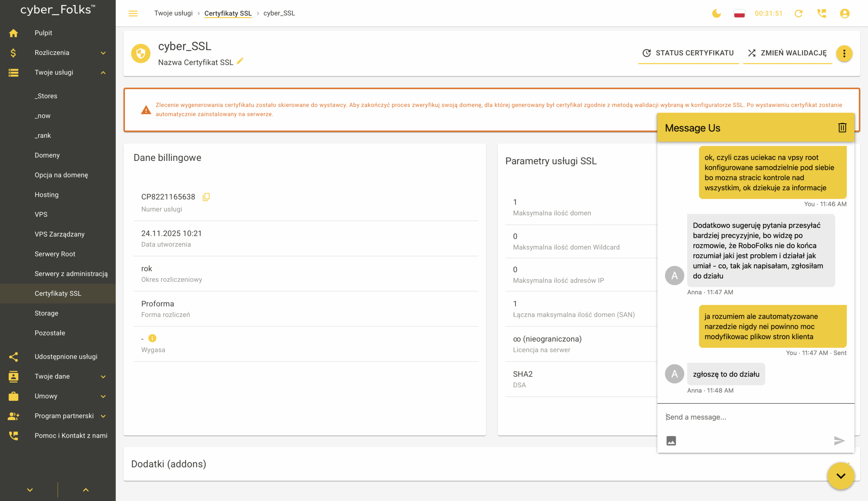Collapse chat with round chevron button
The height and width of the screenshot is (501, 868).
841,476
